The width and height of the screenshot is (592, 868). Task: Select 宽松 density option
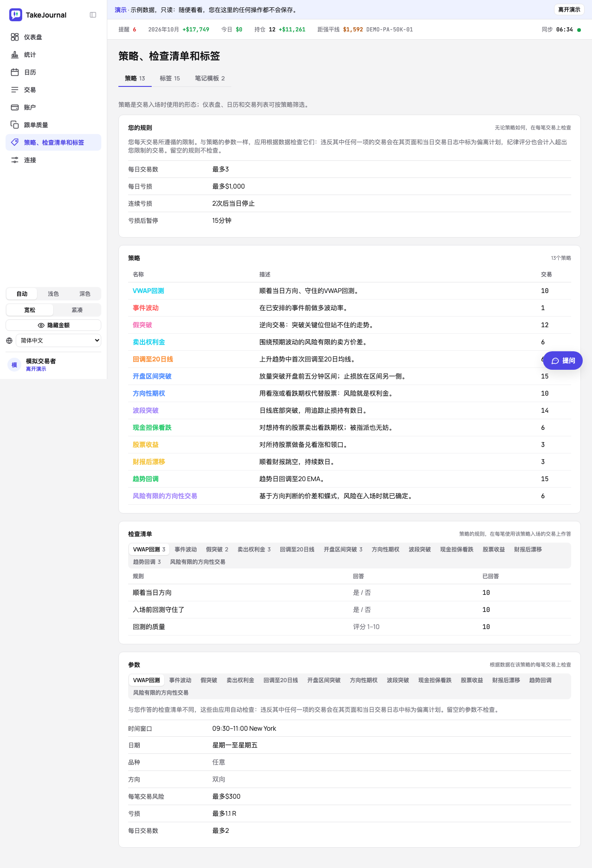[30, 310]
